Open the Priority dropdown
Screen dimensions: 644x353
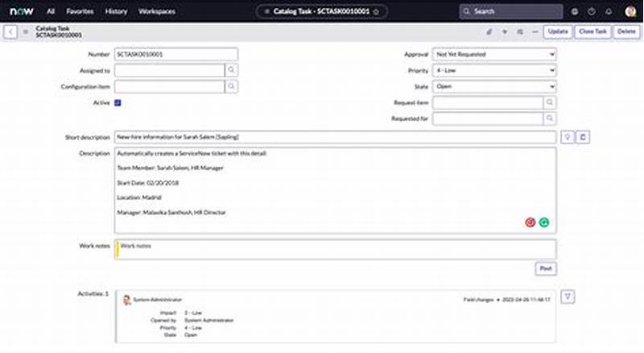(x=494, y=70)
